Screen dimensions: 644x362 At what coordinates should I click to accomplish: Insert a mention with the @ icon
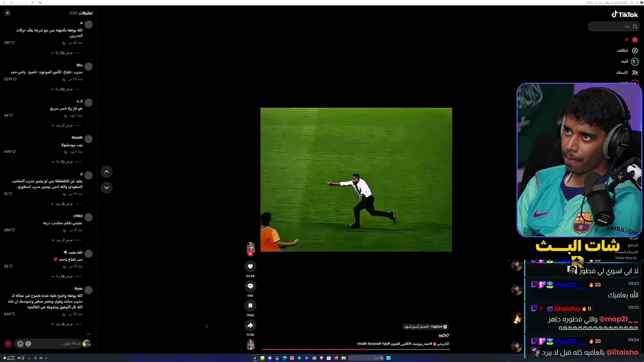tap(28, 344)
